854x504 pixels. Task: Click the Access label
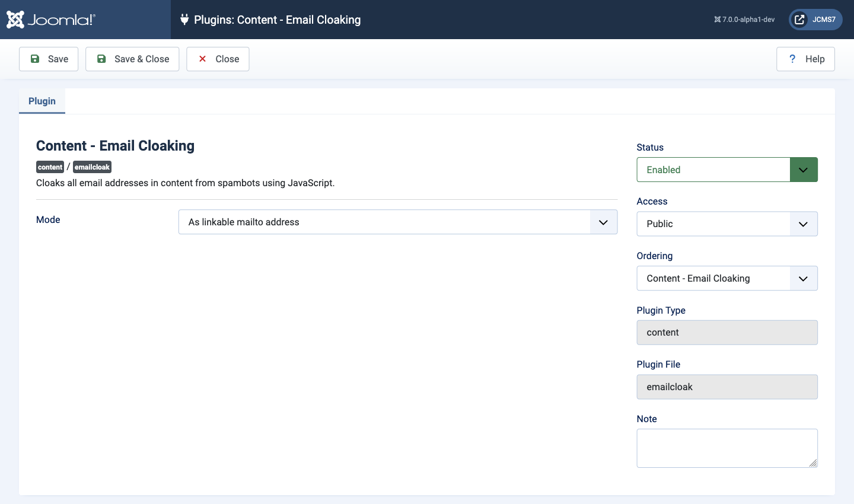click(x=652, y=202)
